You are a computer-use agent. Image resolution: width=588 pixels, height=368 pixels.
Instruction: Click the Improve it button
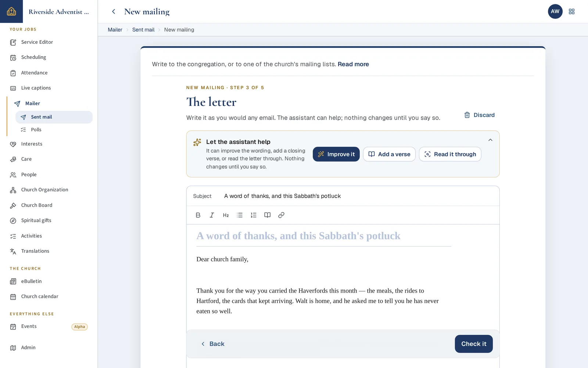point(336,154)
